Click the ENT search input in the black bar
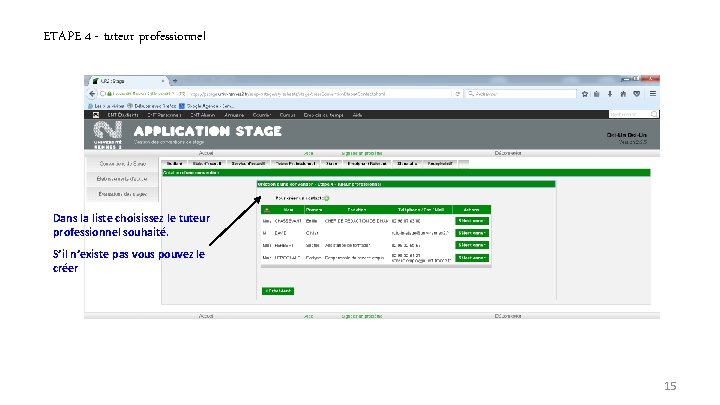Screen dimensions: 720x405 point(629,114)
